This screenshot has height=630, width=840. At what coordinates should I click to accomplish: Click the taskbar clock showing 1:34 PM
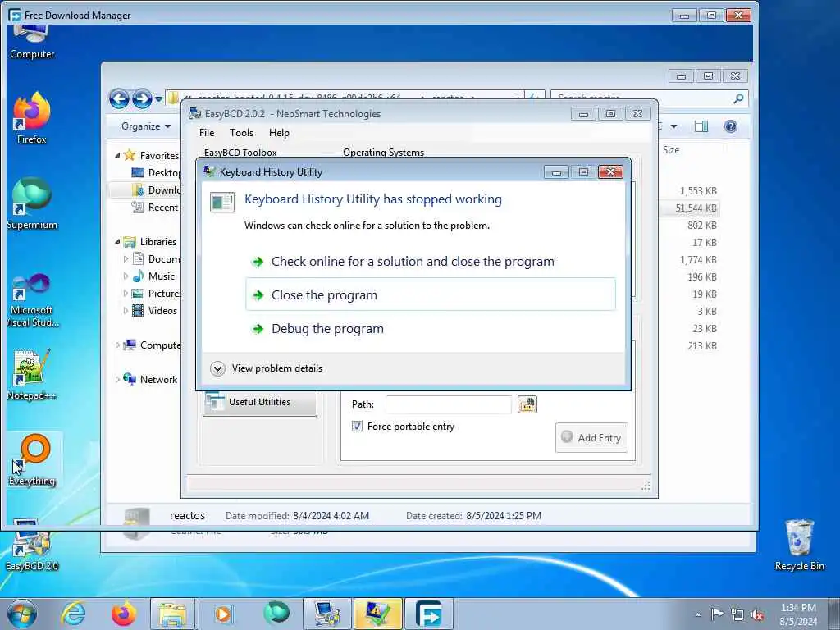click(798, 614)
